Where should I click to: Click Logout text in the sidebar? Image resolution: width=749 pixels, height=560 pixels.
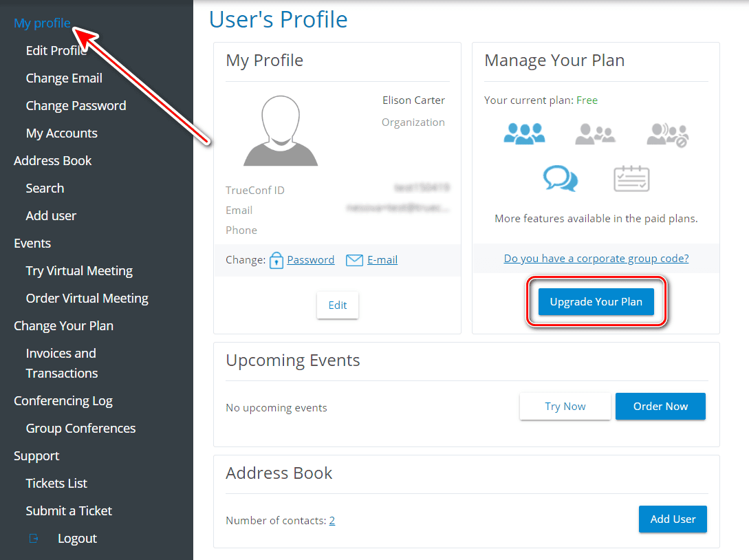[78, 539]
